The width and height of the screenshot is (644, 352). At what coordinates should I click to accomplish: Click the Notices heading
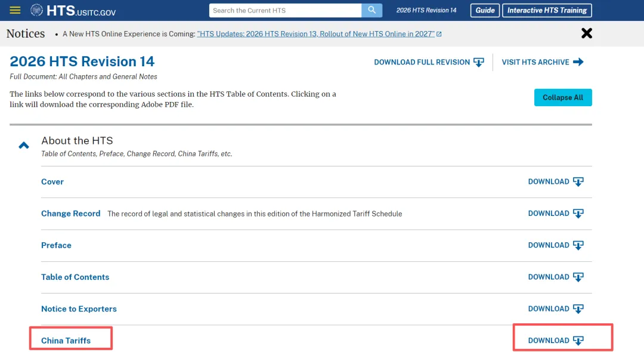26,33
